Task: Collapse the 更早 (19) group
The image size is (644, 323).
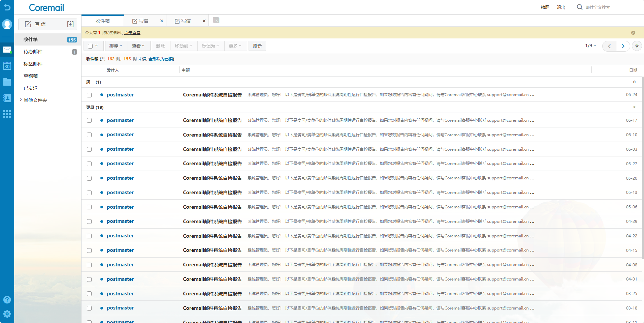Action: 634,107
